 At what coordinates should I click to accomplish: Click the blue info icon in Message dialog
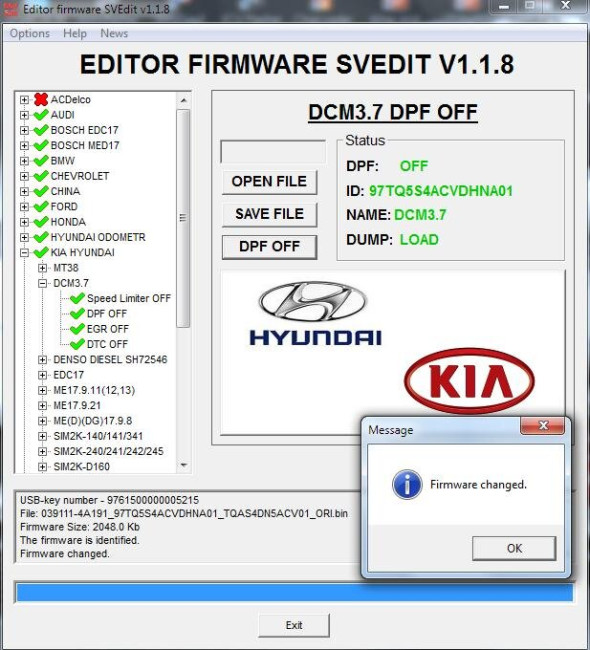[407, 484]
